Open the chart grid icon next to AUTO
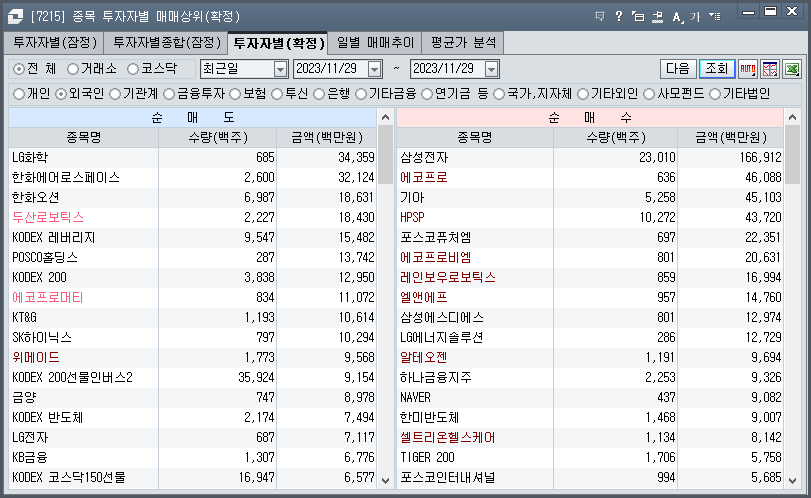 770,69
